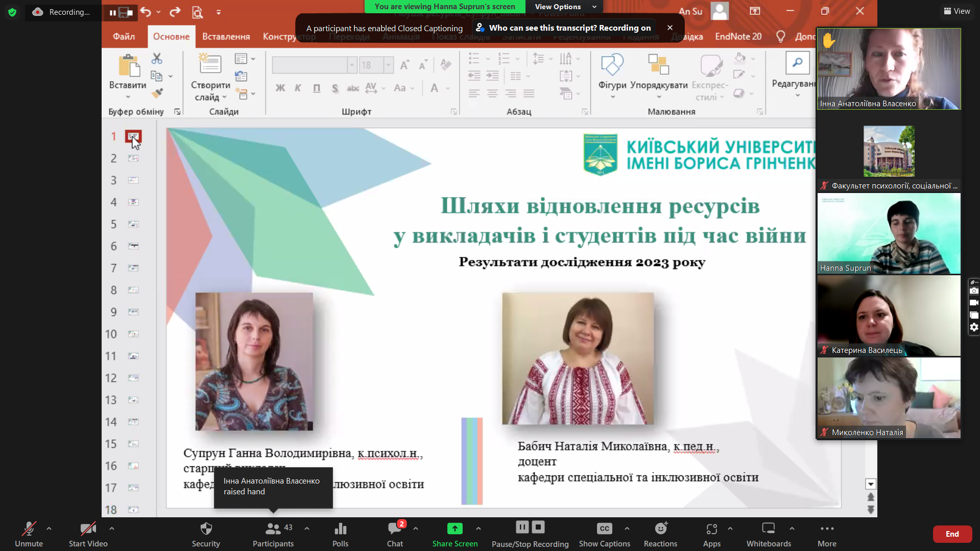Open Chat with unread messages
980x551 pixels.
pos(395,529)
